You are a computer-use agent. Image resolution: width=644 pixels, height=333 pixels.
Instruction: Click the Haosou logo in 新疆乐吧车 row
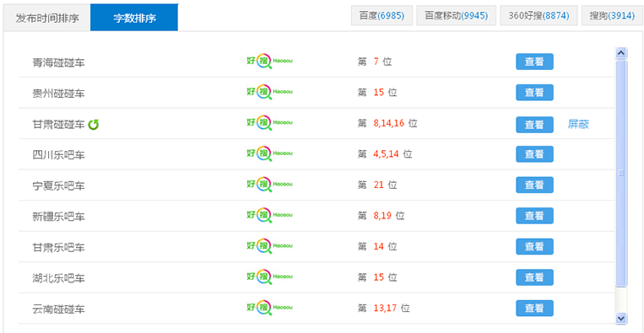269,215
